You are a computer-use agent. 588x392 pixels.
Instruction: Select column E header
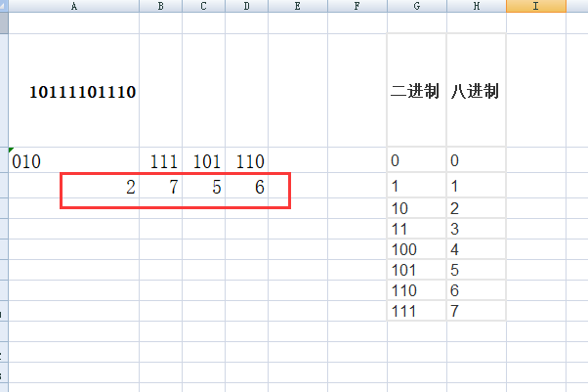point(298,6)
